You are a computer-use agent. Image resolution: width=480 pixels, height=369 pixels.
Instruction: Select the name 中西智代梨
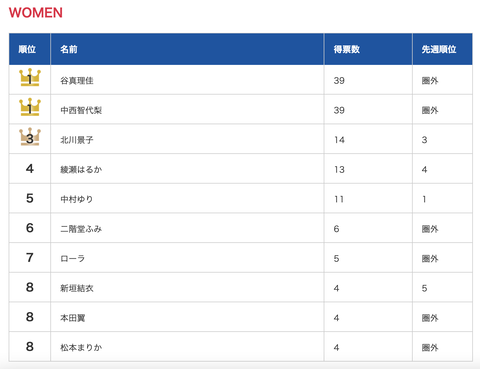point(81,110)
